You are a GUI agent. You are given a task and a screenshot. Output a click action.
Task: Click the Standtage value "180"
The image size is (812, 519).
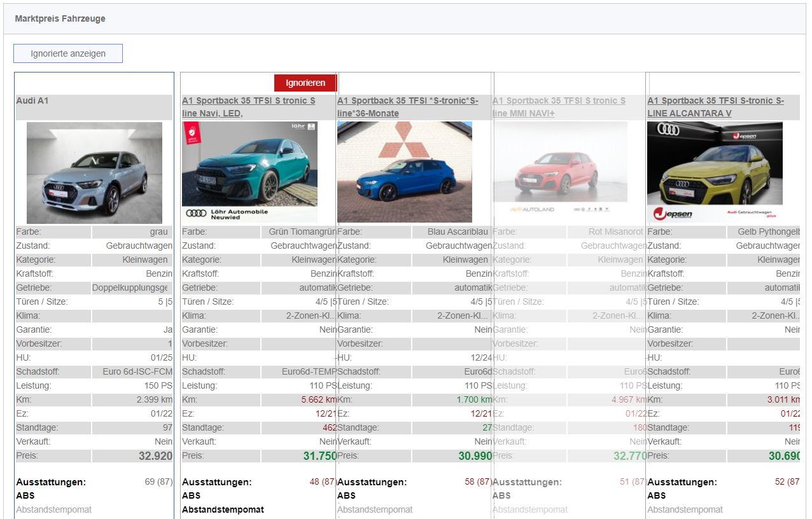[x=640, y=428]
